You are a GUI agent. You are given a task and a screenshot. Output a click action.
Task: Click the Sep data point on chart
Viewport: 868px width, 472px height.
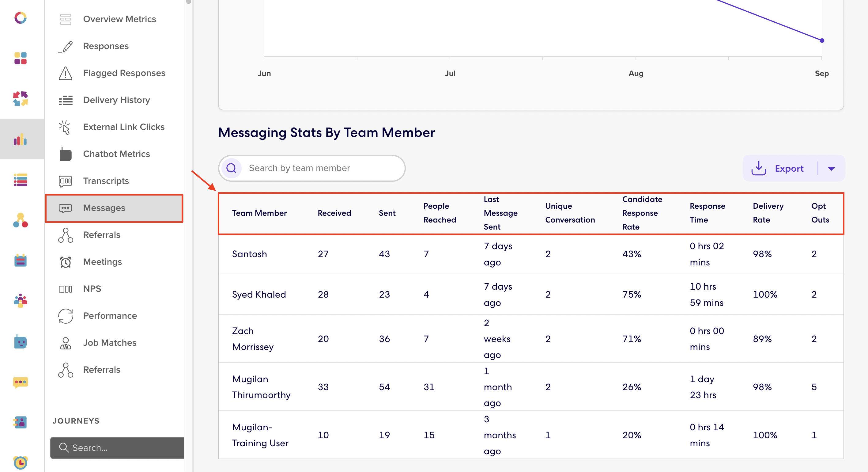(x=822, y=40)
